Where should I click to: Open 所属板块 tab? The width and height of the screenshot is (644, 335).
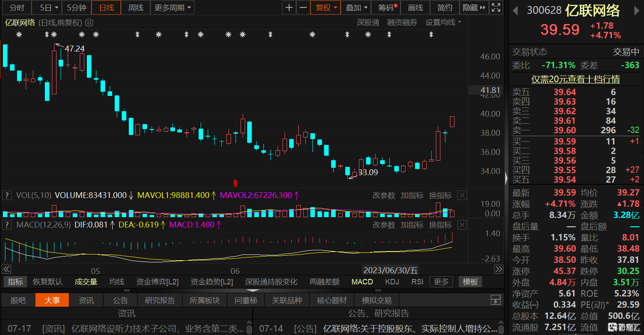[205, 300]
